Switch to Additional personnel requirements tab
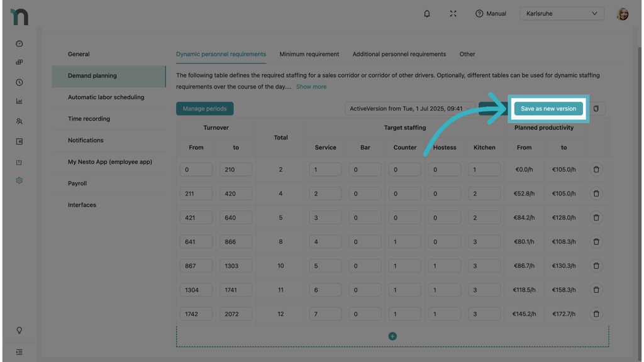The image size is (644, 362). click(399, 54)
